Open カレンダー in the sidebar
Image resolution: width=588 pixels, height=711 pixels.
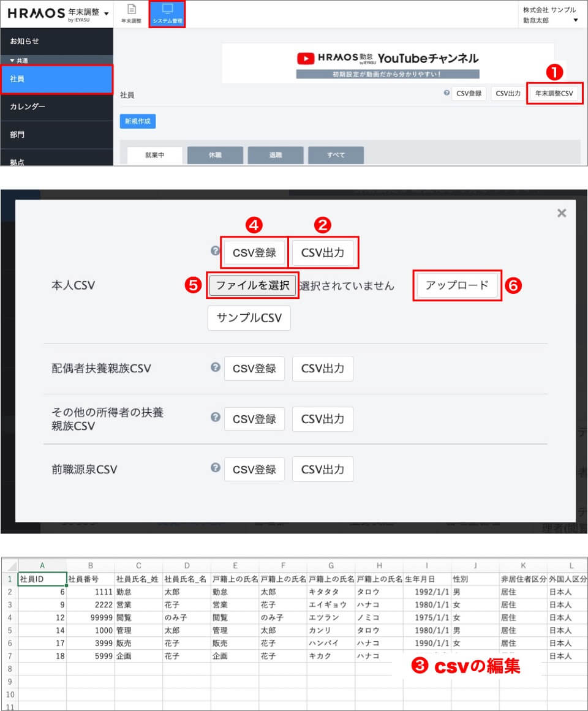pyautogui.click(x=56, y=107)
